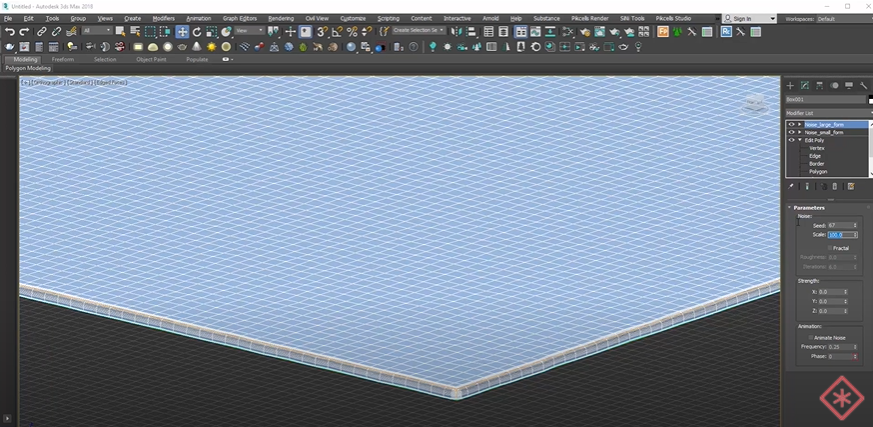873x427 pixels.
Task: Click the Select and Link chain icon
Action: pos(42,32)
